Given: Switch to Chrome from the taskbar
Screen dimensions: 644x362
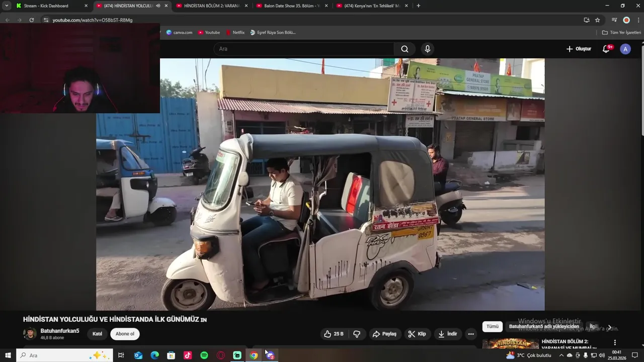Looking at the screenshot, I should [x=254, y=355].
